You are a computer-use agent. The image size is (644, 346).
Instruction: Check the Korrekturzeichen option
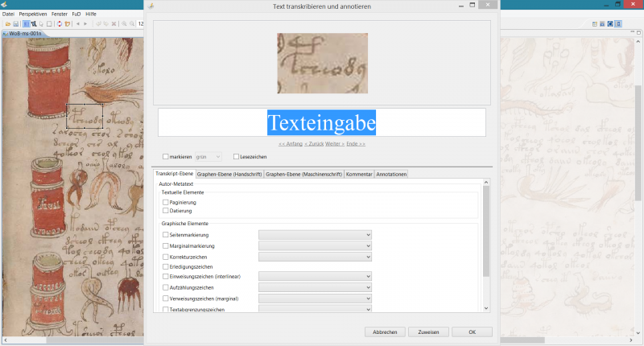pyautogui.click(x=166, y=257)
